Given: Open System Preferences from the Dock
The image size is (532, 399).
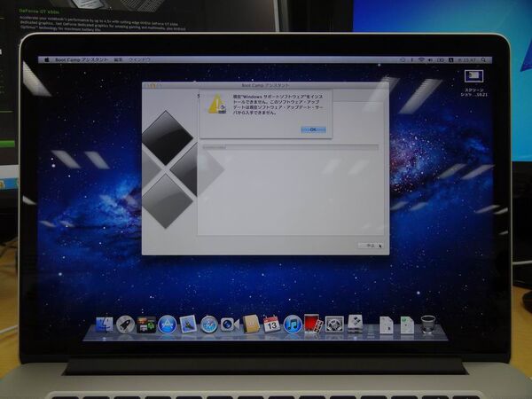Looking at the screenshot, I should [334, 324].
